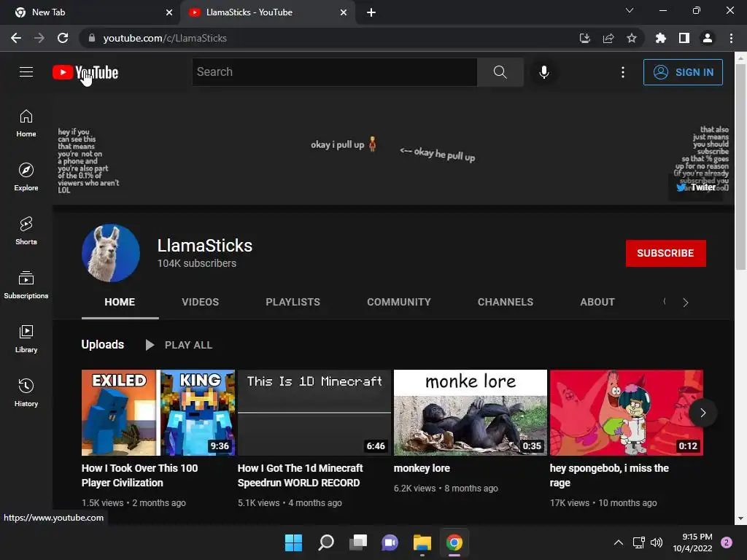Click the page vertical scrollbar thumb

tap(740, 167)
